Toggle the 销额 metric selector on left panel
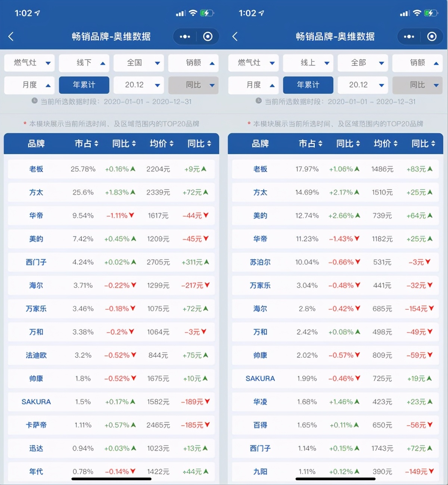This screenshot has height=485, width=448. [193, 63]
